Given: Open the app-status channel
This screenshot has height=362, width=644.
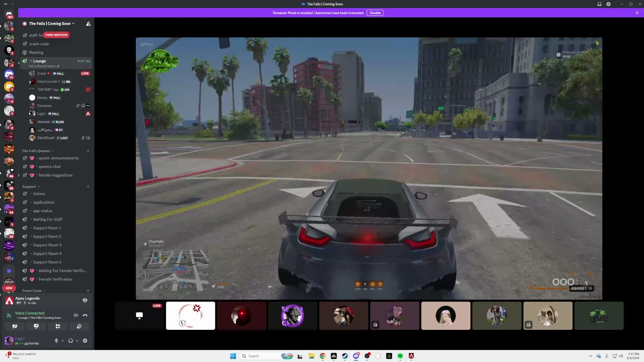Looking at the screenshot, I should [x=56, y=211].
